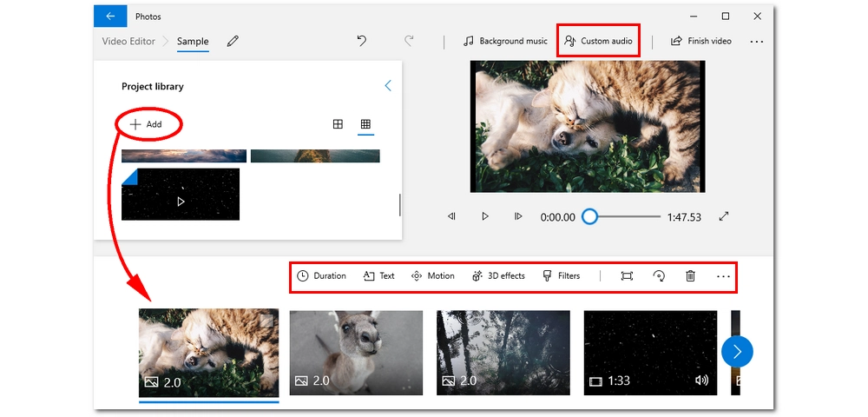Image resolution: width=868 pixels, height=417 pixels.
Task: Undo the last edit
Action: coord(362,41)
